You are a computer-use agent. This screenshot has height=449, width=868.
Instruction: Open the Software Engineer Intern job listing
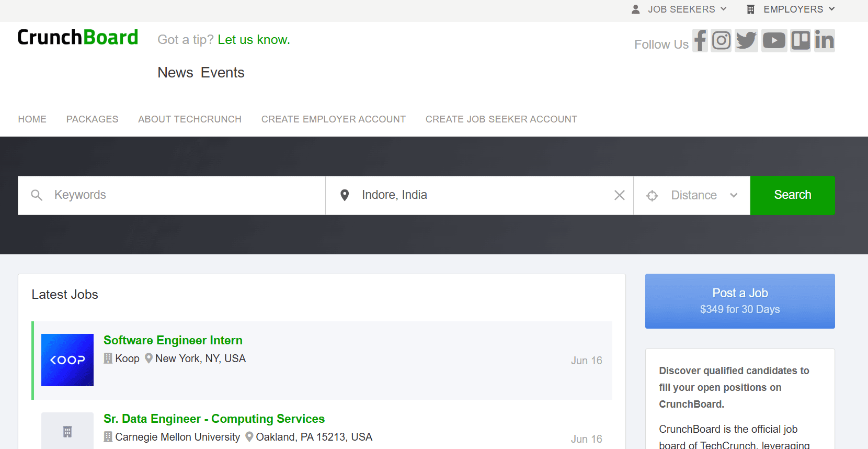173,340
